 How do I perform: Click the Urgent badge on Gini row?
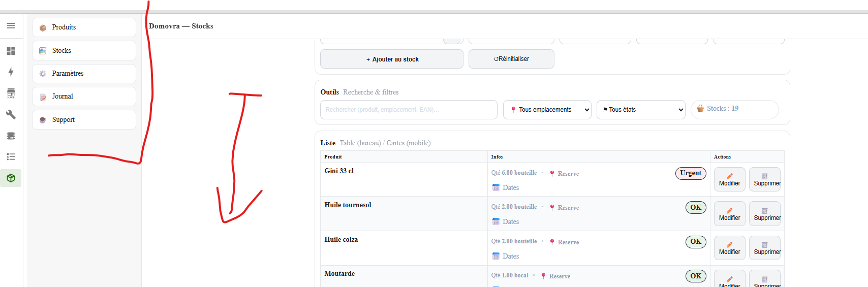pyautogui.click(x=691, y=173)
